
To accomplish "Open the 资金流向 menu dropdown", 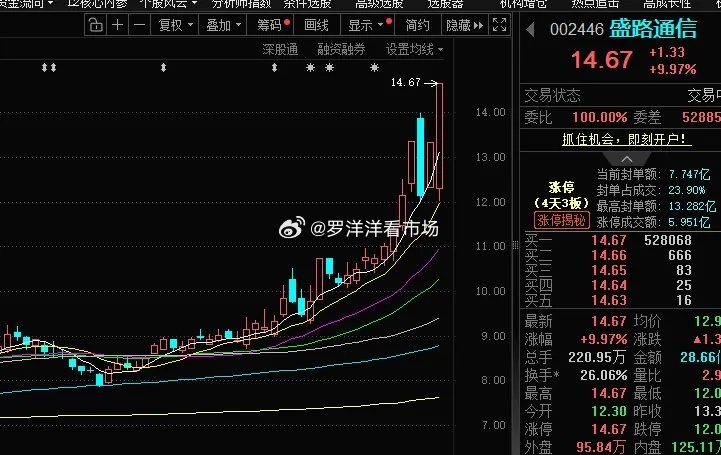I will point(27,4).
